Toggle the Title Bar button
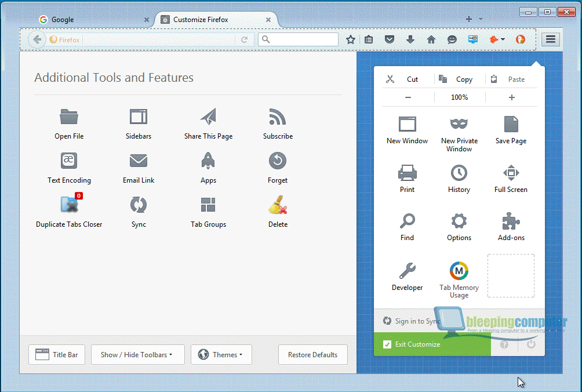This screenshot has height=392, width=582. click(x=57, y=355)
